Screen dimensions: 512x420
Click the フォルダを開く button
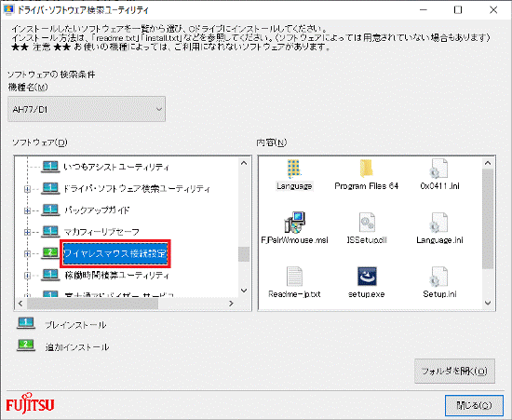[x=454, y=372]
